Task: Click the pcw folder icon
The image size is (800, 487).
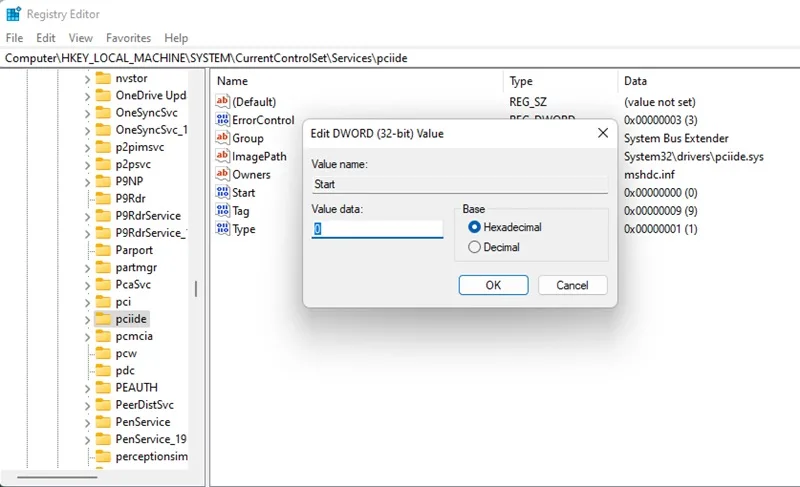Action: (x=103, y=353)
